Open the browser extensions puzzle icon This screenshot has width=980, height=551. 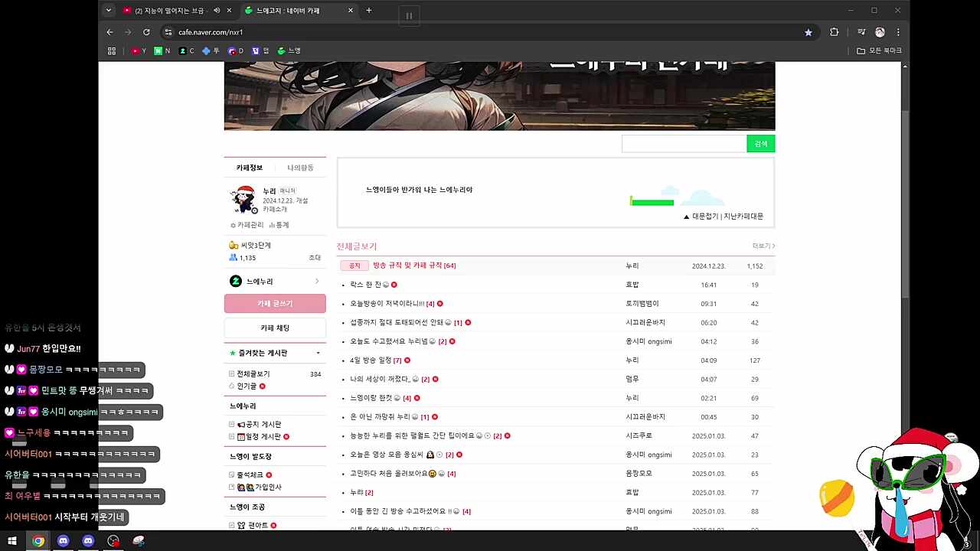click(x=835, y=32)
